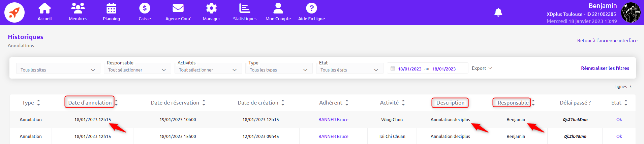The width and height of the screenshot is (644, 144).
Task: Open Agence Com' envelope icon
Action: (x=178, y=8)
